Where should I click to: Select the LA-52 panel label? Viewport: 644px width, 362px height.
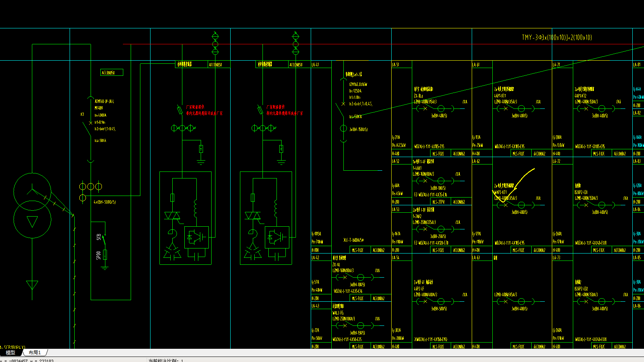tap(395, 161)
